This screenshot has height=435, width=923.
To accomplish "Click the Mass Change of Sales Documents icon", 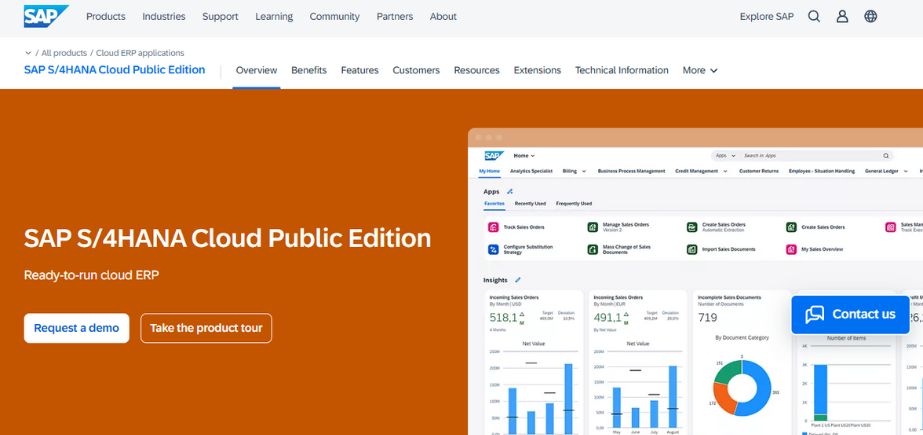I will pyautogui.click(x=593, y=250).
